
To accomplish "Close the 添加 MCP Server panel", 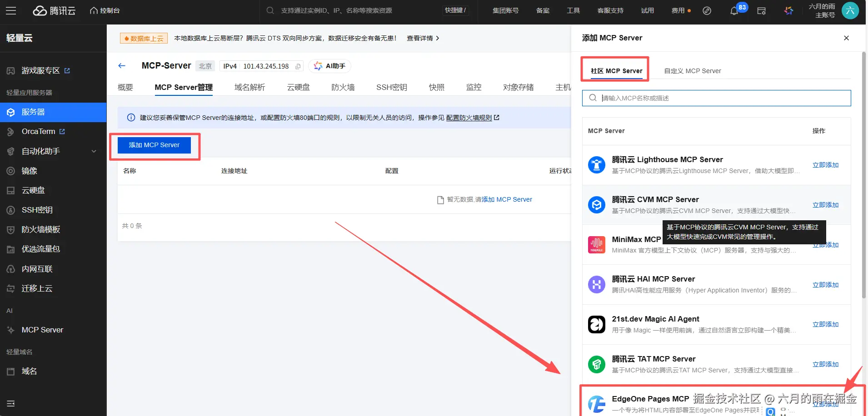I will [x=846, y=38].
